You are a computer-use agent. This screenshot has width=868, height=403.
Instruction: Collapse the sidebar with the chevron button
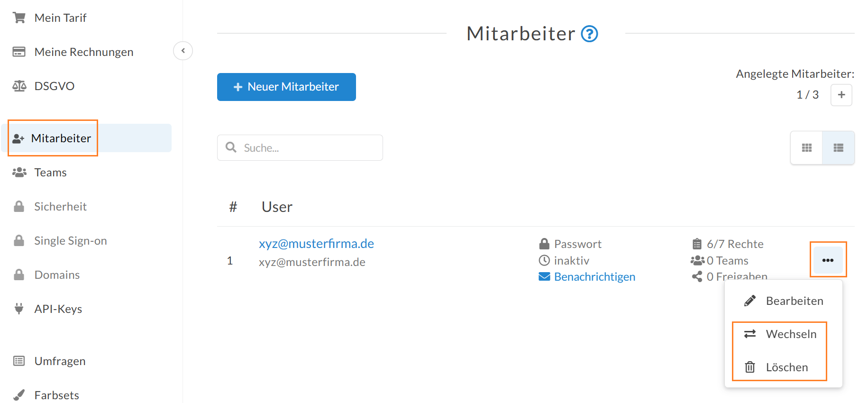[x=183, y=51]
